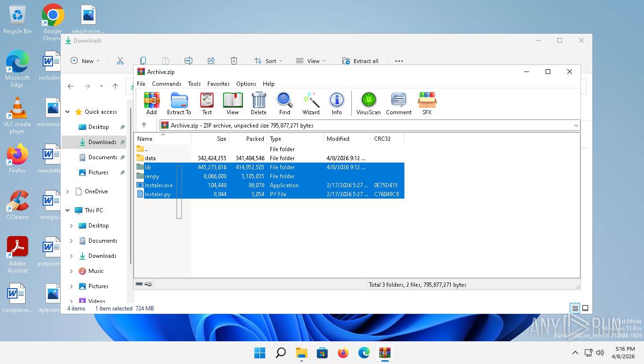Screen dimensions: 644x364
Task: Click the back arrow in Downloads window
Action: pyautogui.click(x=71, y=86)
